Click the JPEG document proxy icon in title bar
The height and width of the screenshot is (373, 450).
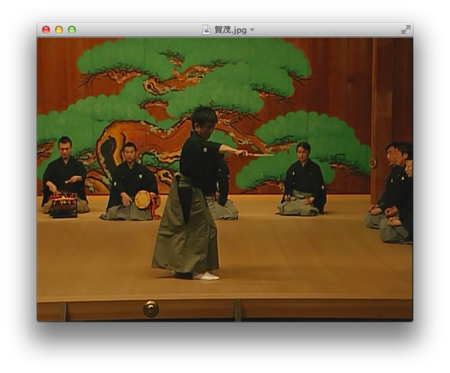click(207, 30)
